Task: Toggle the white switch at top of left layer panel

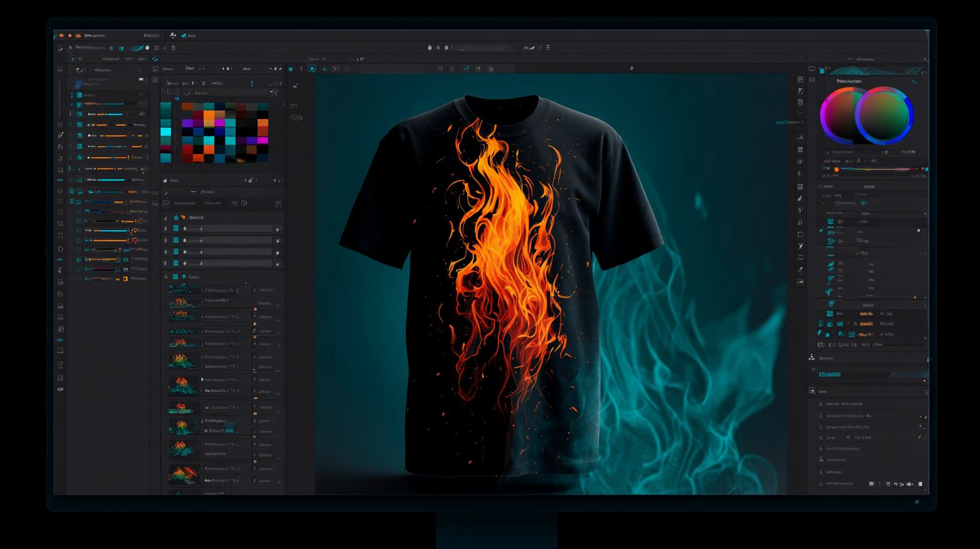Action: pyautogui.click(x=142, y=79)
